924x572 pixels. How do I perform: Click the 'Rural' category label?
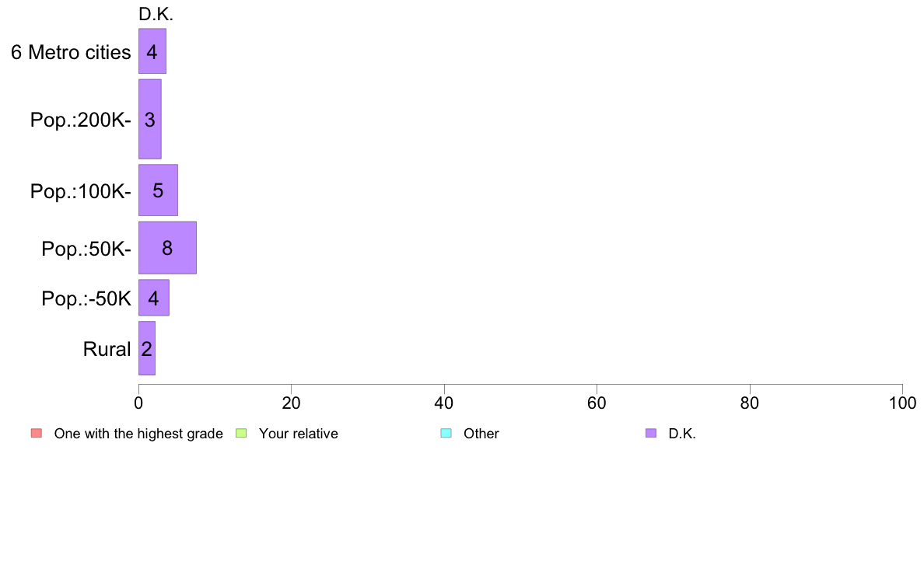(107, 349)
